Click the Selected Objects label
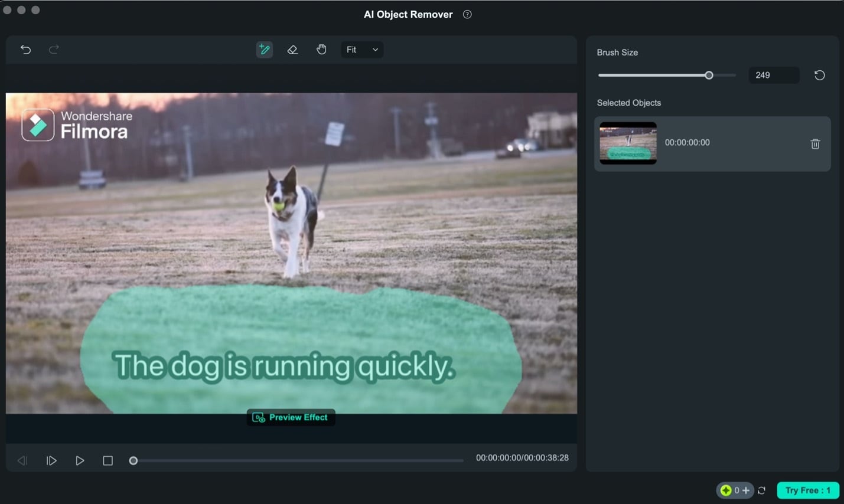Screen dimensions: 844x504 pos(628,103)
